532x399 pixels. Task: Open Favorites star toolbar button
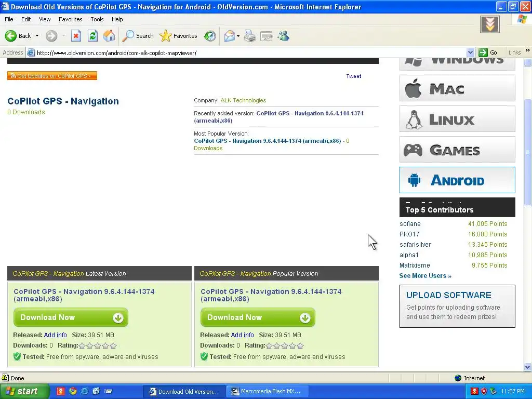(178, 36)
